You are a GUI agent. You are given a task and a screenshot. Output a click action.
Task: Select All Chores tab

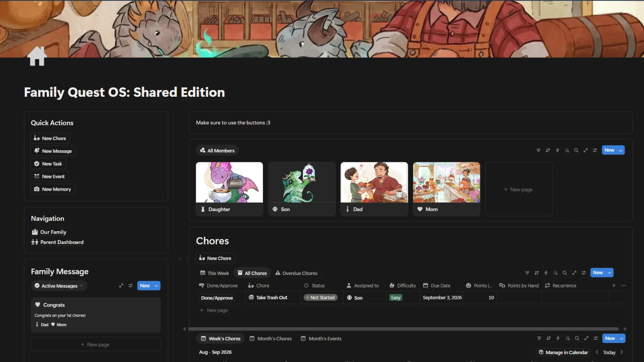252,273
